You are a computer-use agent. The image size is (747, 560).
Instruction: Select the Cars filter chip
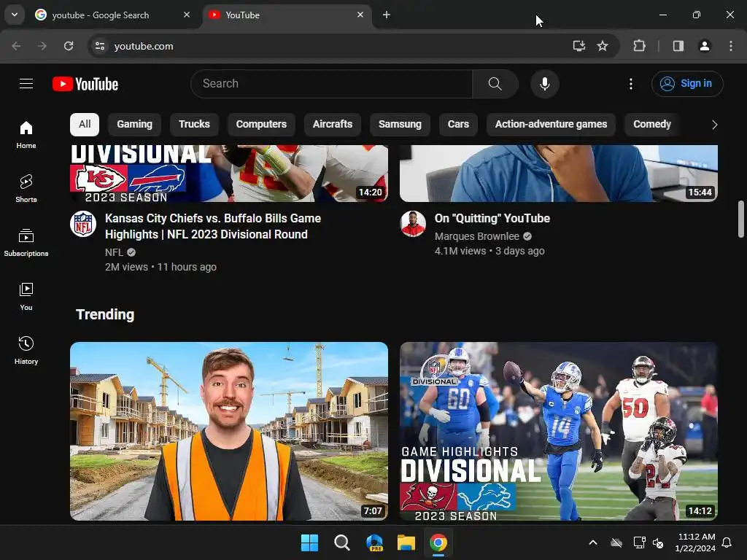pyautogui.click(x=458, y=124)
